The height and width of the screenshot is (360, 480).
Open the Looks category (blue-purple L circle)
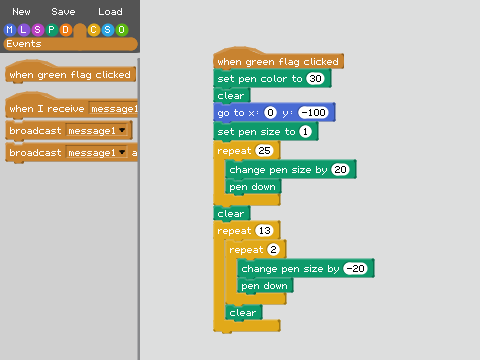[x=23, y=30]
